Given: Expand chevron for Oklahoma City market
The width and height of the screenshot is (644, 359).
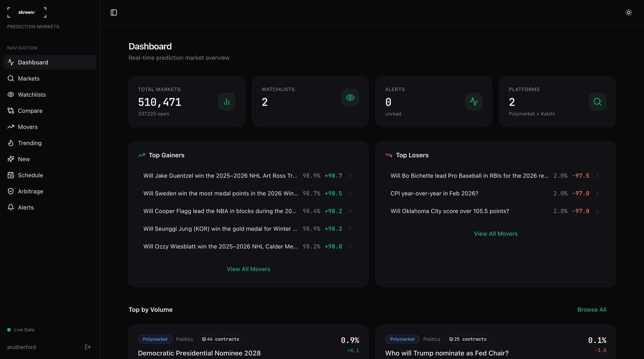Looking at the screenshot, I should 597,211.
